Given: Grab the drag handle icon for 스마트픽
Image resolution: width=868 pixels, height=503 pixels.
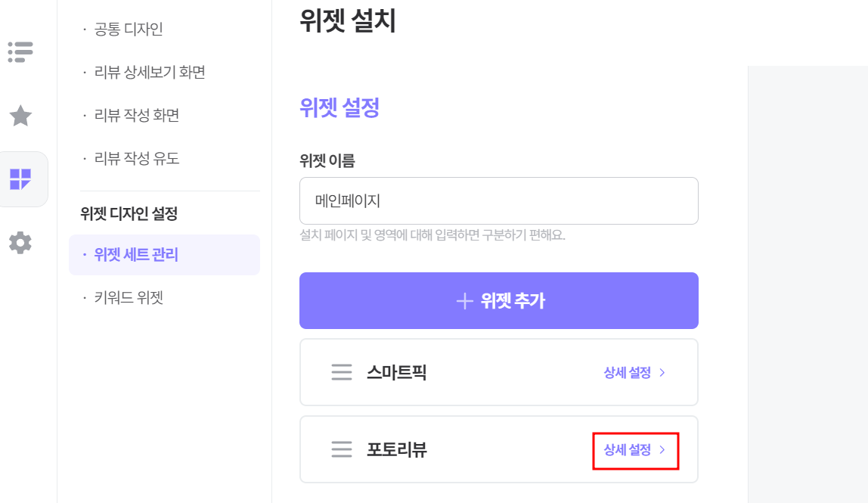Looking at the screenshot, I should click(342, 372).
